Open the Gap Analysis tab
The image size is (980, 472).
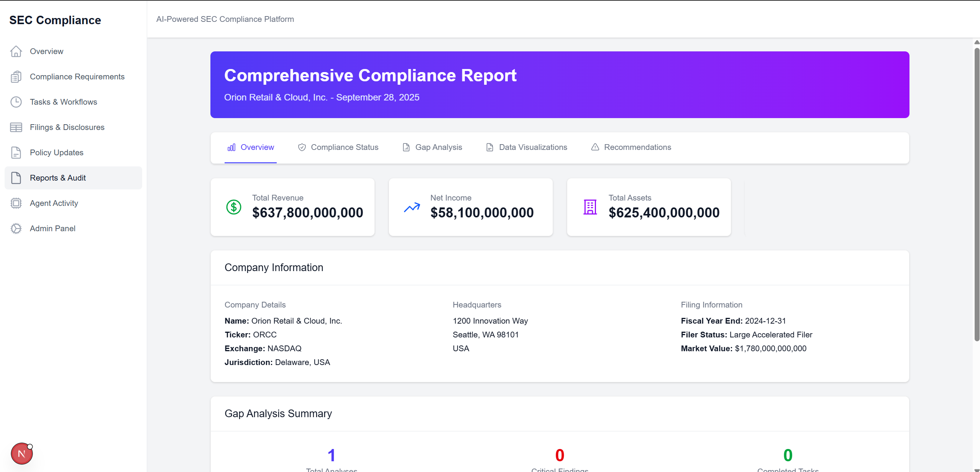point(432,147)
